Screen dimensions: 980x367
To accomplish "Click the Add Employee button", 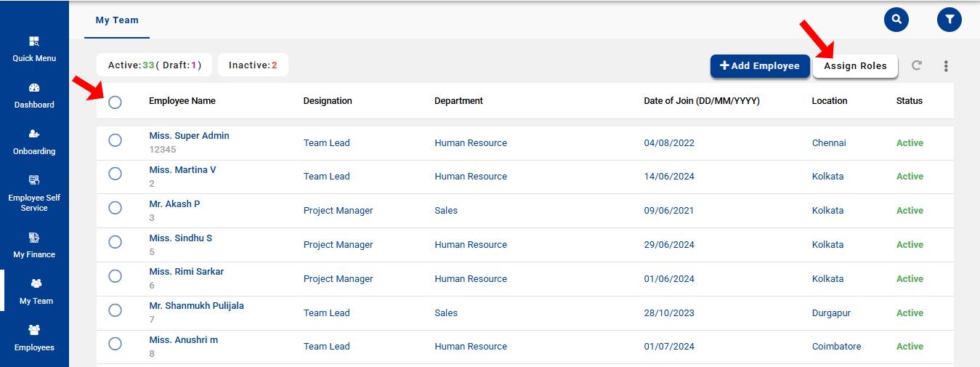I will (x=759, y=65).
